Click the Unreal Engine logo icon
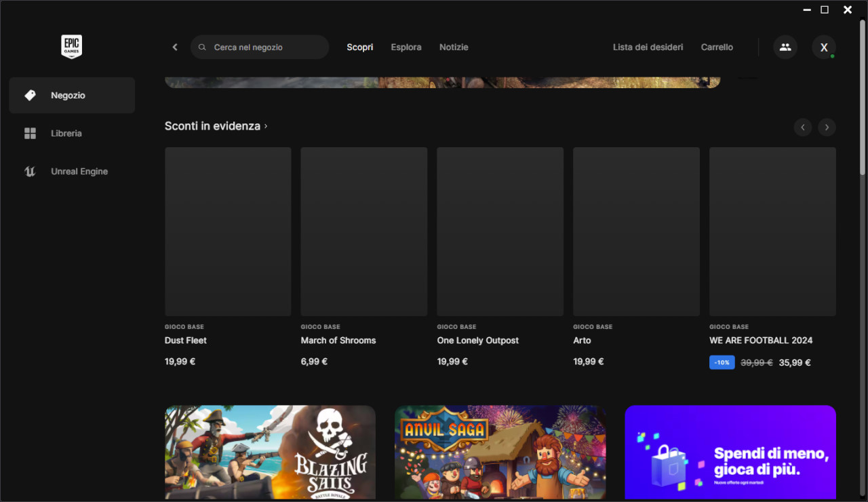 point(30,172)
